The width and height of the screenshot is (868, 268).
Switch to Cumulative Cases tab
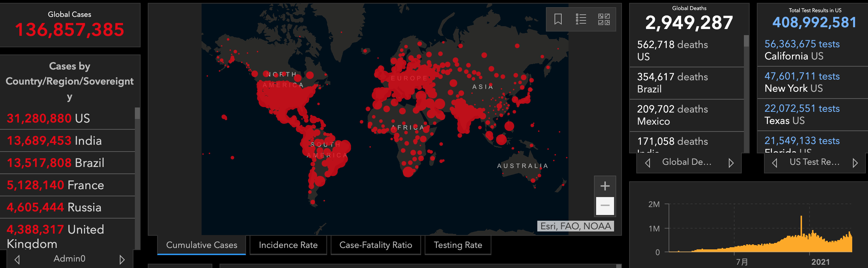pos(202,245)
